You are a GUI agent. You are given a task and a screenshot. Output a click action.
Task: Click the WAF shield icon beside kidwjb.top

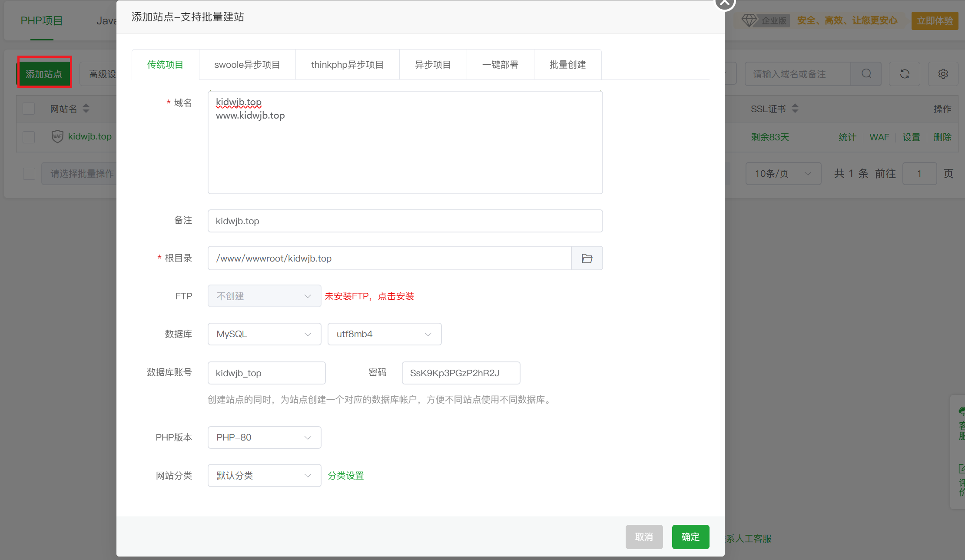[x=58, y=136]
